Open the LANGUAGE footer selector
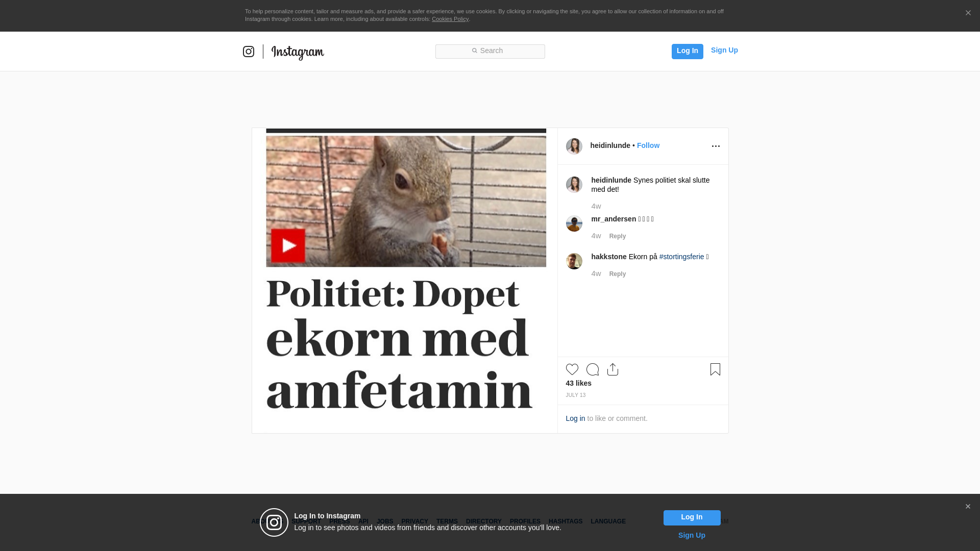 click(608, 521)
